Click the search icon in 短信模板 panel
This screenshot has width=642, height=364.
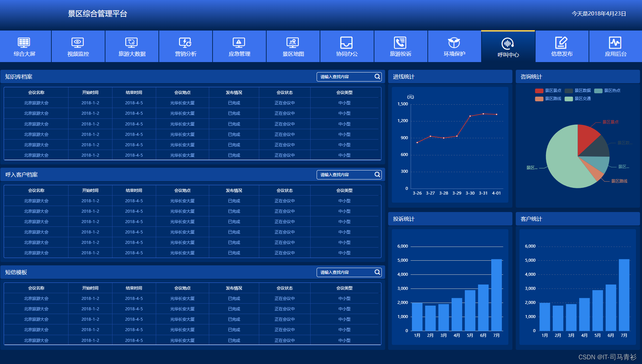pyautogui.click(x=377, y=272)
